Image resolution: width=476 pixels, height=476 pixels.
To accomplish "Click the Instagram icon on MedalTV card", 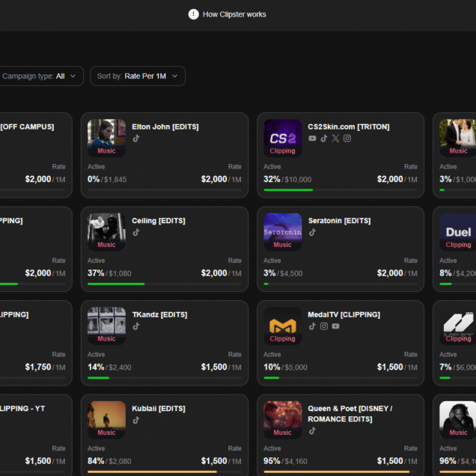I will (x=324, y=326).
